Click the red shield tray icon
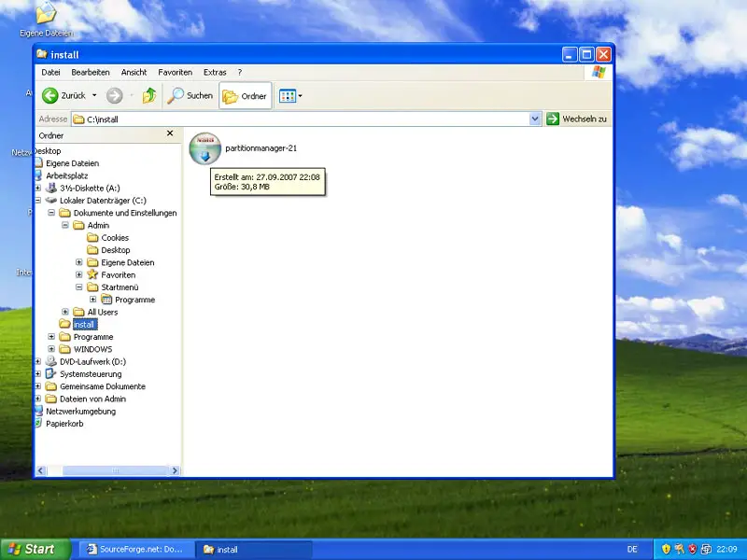The image size is (747, 560). 693,549
